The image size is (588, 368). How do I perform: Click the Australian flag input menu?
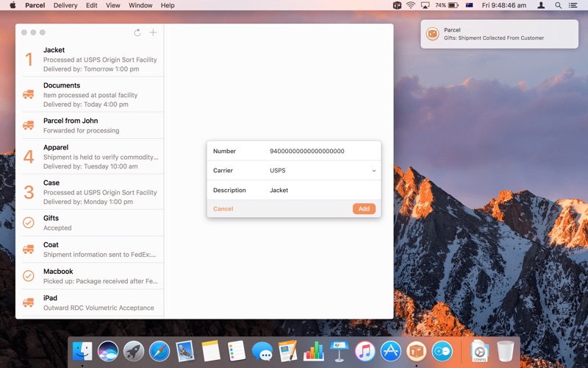[x=469, y=5]
